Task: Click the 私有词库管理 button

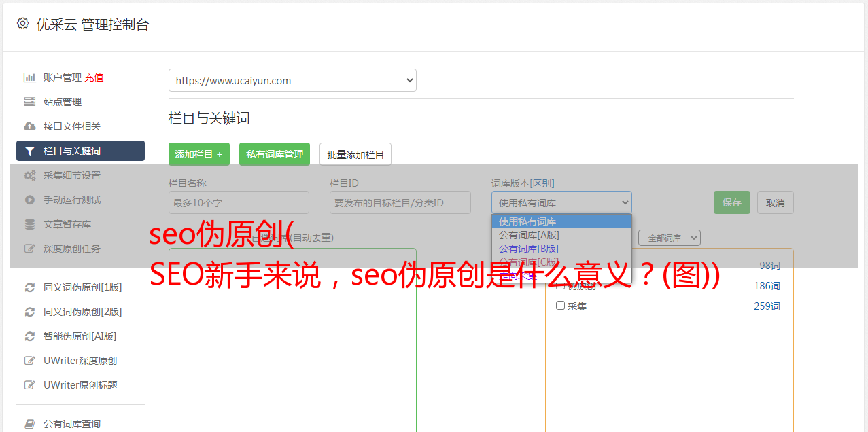Action: coord(275,154)
